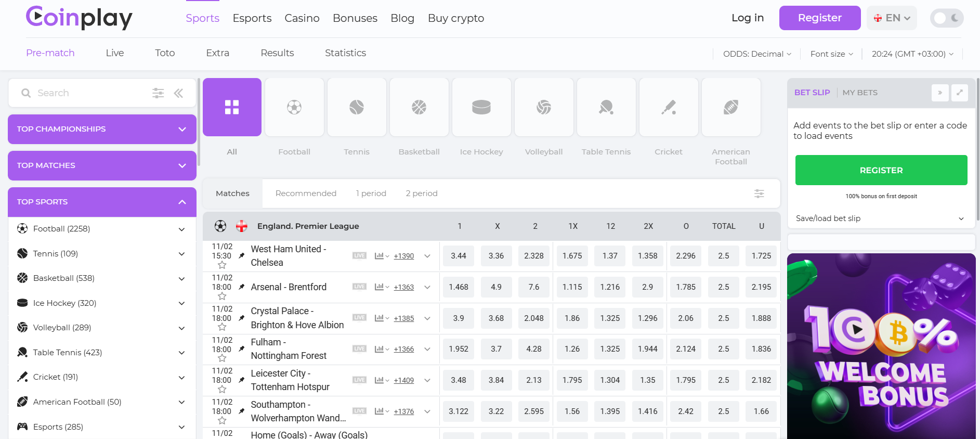Select draw odds 3.68 for Crystal Palace match
This screenshot has width=980, height=439.
point(496,318)
